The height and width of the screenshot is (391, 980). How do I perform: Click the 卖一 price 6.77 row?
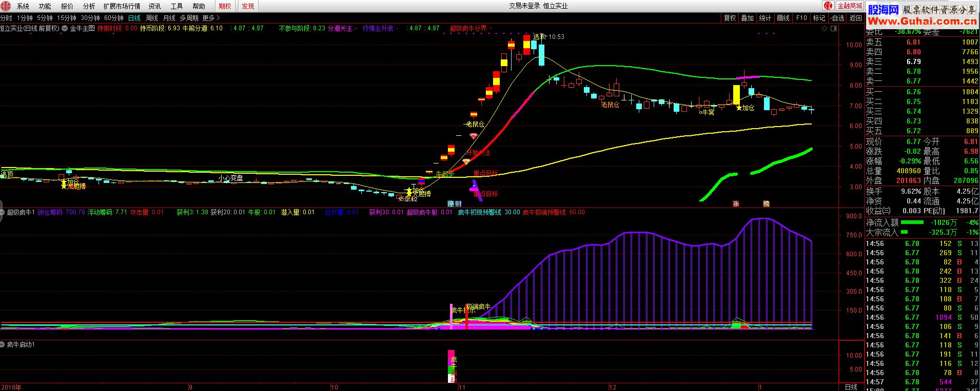(923, 81)
